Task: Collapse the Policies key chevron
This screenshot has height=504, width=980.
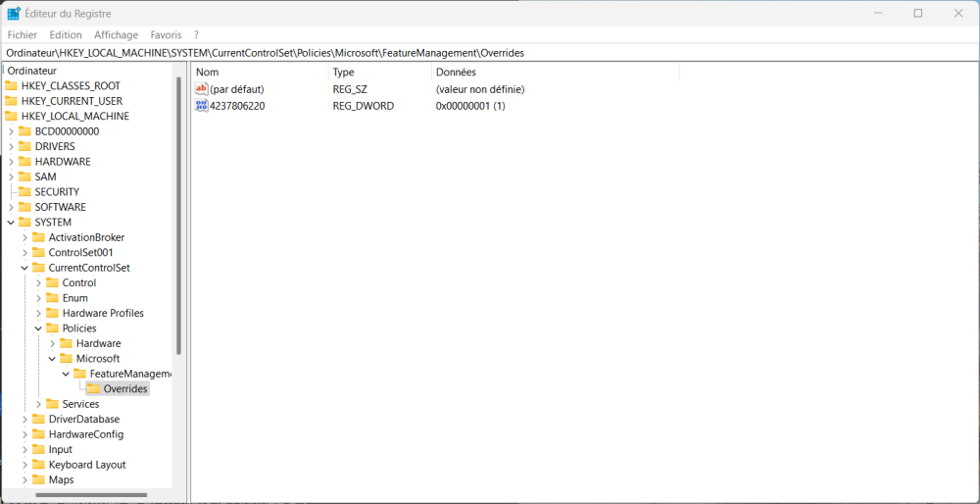Action: coord(38,328)
